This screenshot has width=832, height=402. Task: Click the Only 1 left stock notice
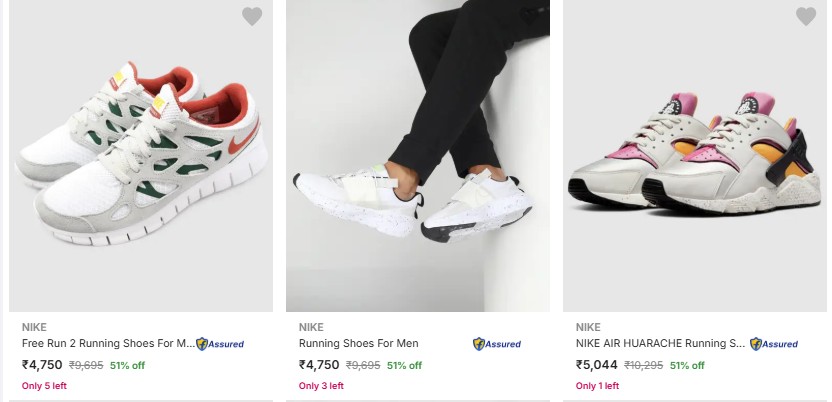598,386
